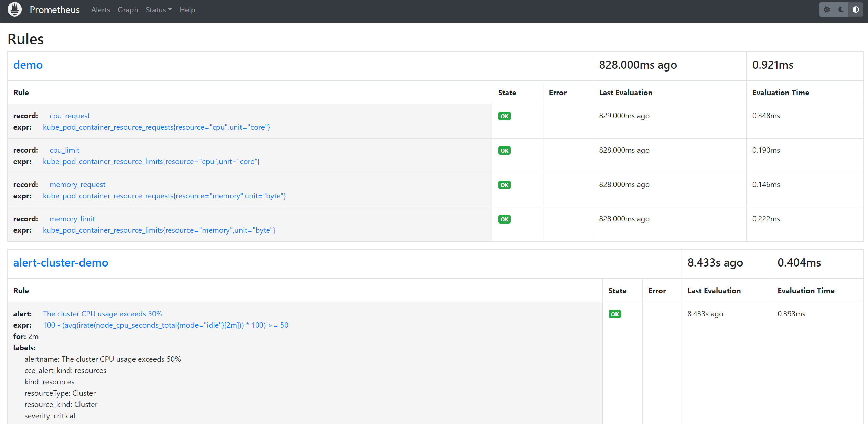The height and width of the screenshot is (424, 868).
Task: Click the '0.404ms' group evaluation time
Action: click(799, 263)
